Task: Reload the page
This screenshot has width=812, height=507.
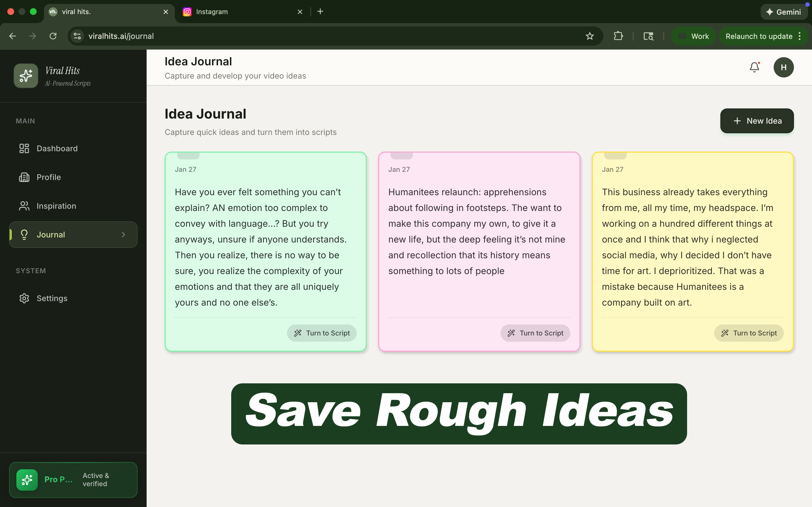Action: 53,36
